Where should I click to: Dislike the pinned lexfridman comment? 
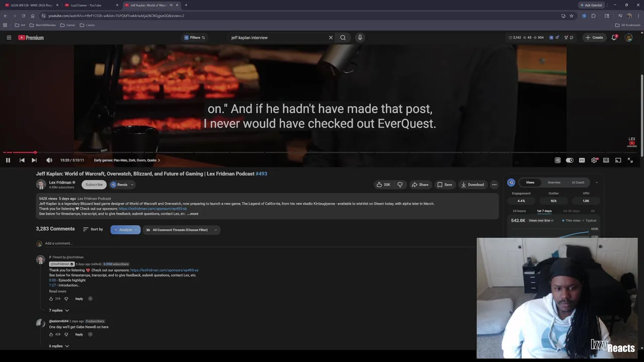pyautogui.click(x=66, y=299)
